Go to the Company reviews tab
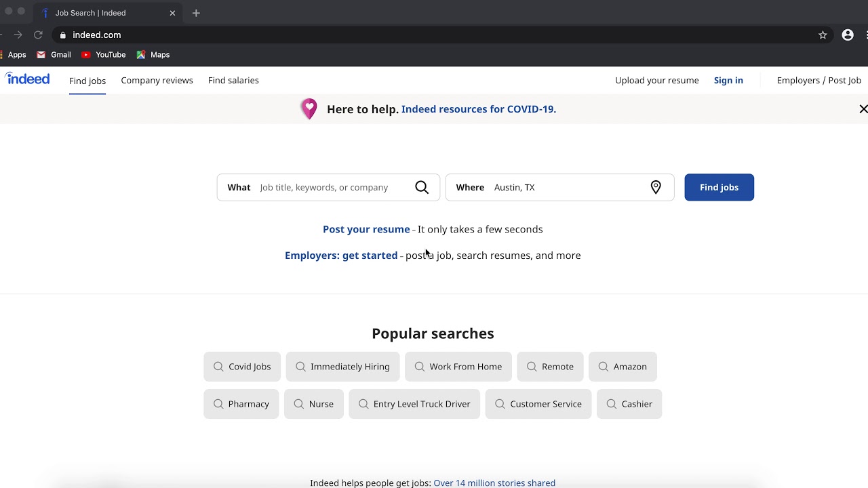The width and height of the screenshot is (868, 488). (x=157, y=81)
